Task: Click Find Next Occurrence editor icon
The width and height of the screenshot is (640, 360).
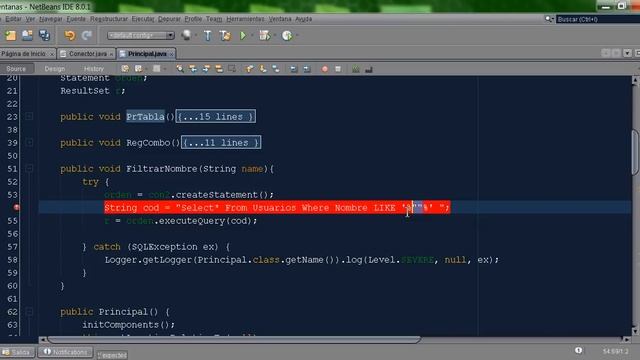Action: [206, 69]
